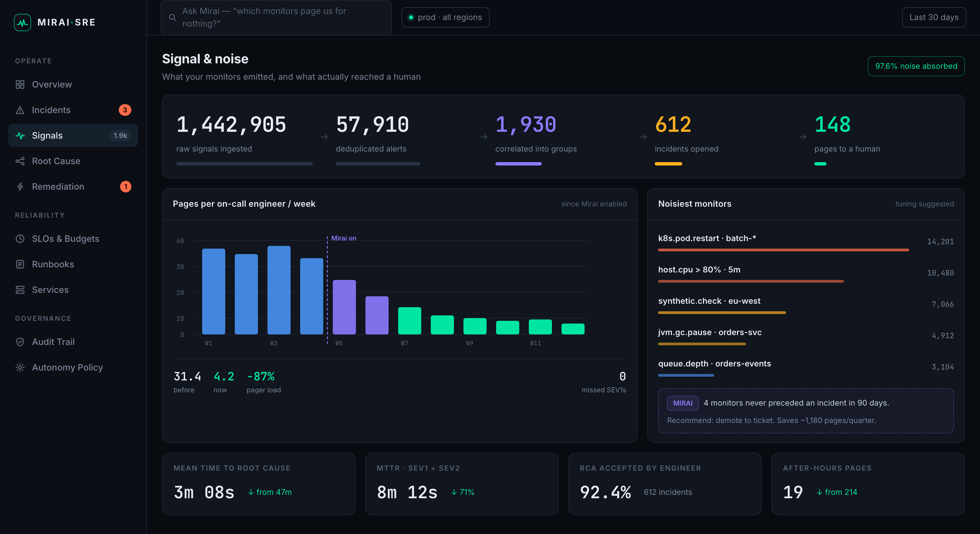The image size is (980, 534).
Task: Select the Signals nav item
Action: pos(73,136)
